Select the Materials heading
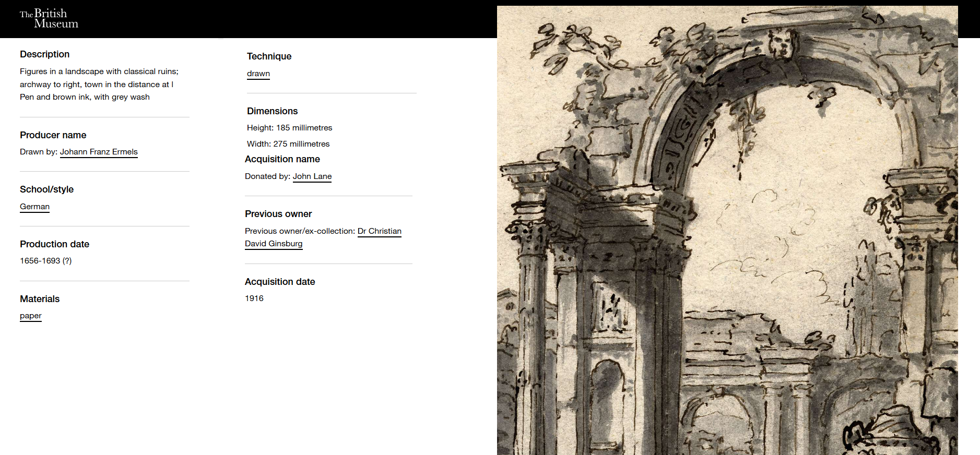Screen dimensions: 980x455 (40, 299)
